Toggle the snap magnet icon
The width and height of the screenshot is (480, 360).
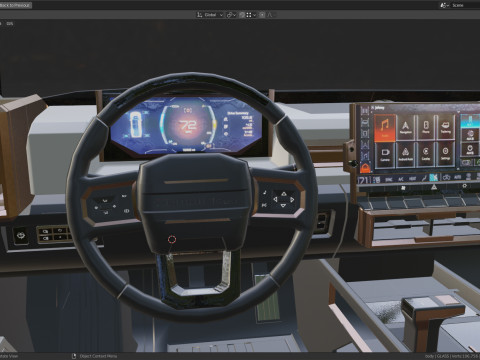[x=242, y=15]
